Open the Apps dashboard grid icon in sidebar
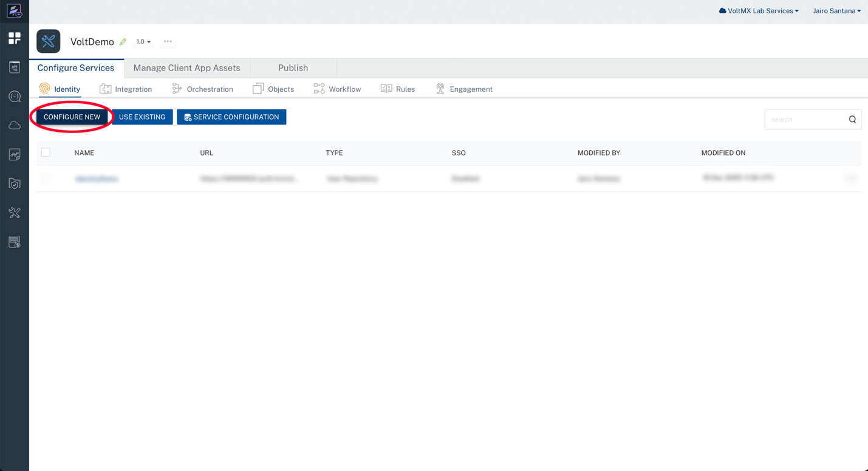Image resolution: width=868 pixels, height=471 pixels. [15, 38]
